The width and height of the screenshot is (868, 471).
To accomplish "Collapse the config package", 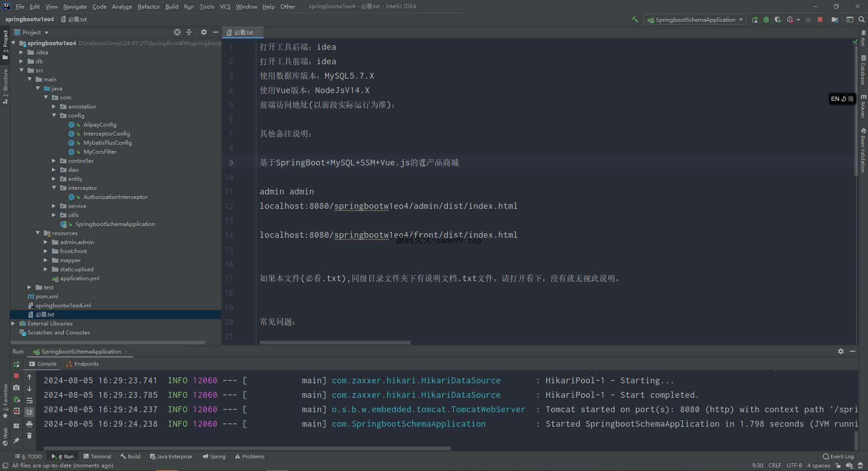I will (x=54, y=115).
